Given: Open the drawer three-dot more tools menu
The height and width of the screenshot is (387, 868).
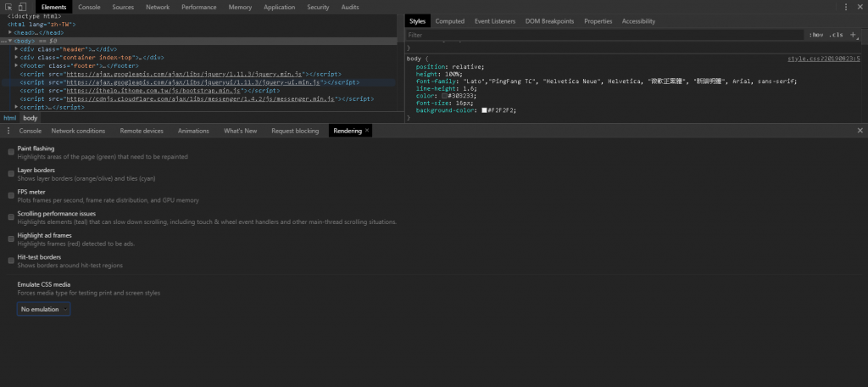Looking at the screenshot, I should pos(8,131).
